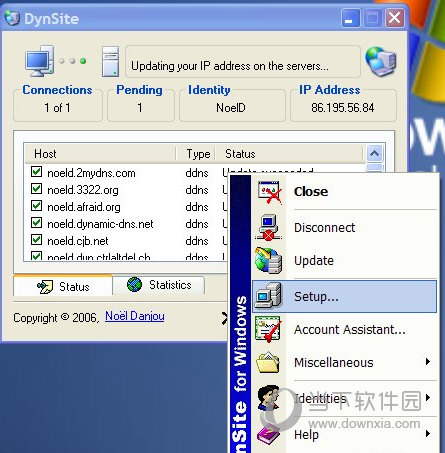Click the Pending count value
445x453 pixels.
(x=140, y=108)
